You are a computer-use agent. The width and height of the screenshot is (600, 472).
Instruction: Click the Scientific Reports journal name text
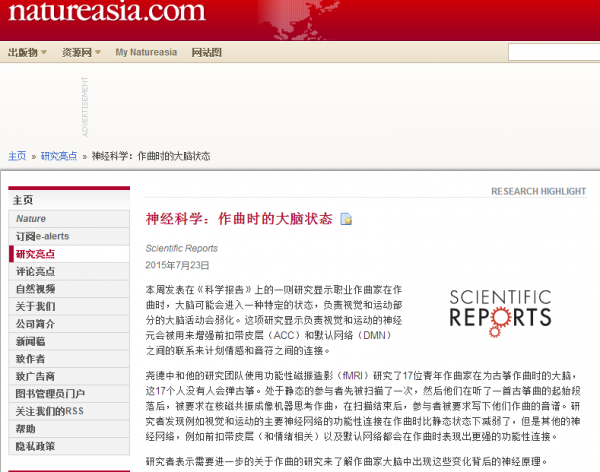click(x=181, y=248)
